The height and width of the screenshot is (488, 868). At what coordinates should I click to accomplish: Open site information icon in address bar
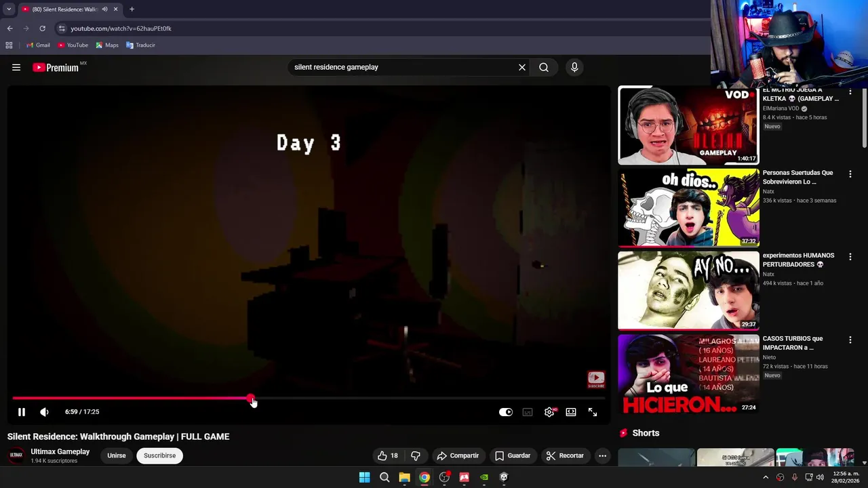[62, 28]
